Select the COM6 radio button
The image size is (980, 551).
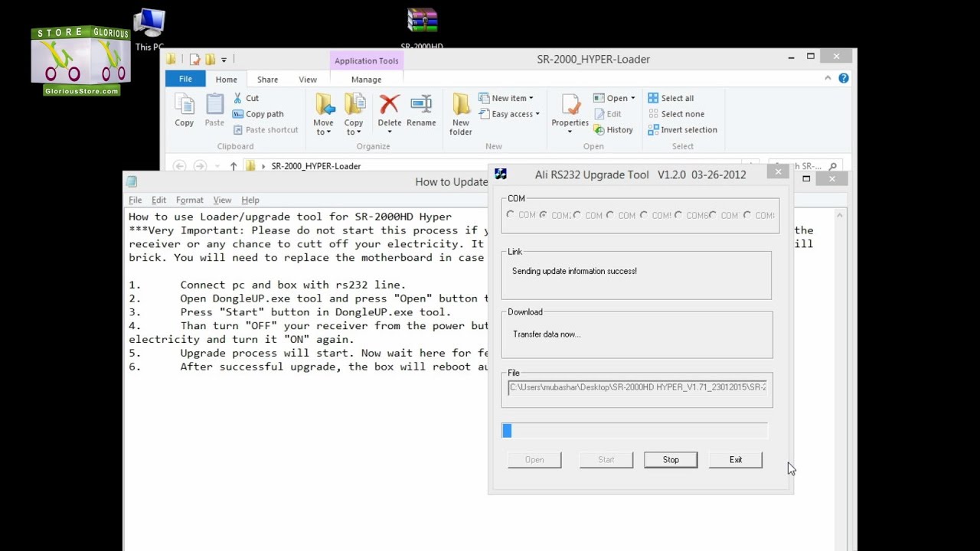point(678,215)
